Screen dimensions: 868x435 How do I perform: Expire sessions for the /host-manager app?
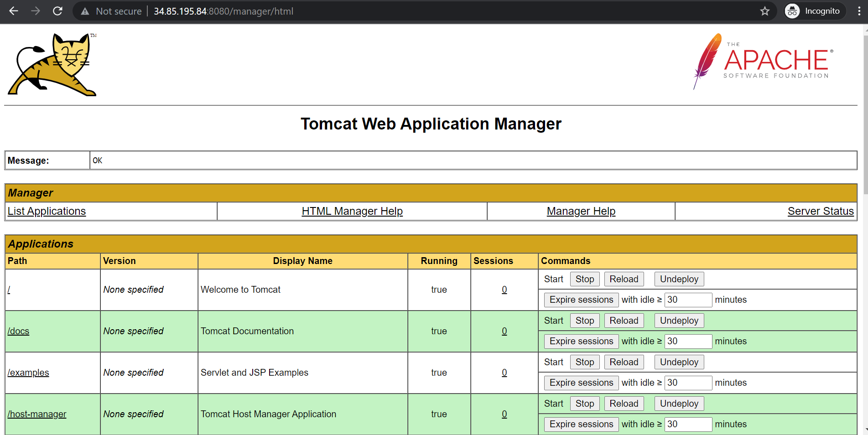click(581, 424)
